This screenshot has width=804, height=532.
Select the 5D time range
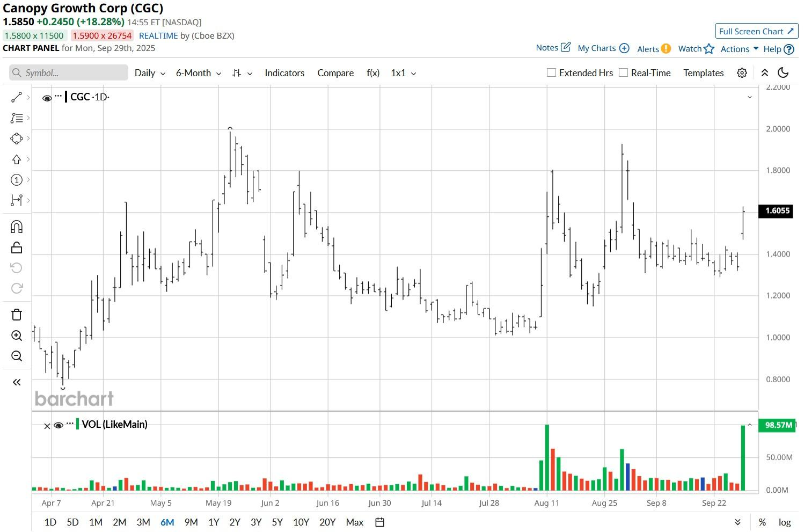point(72,522)
